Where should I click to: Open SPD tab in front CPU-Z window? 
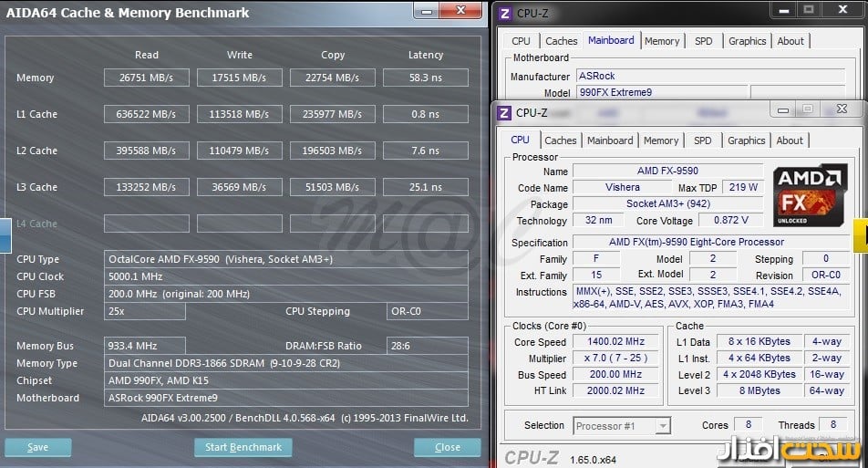(x=702, y=140)
